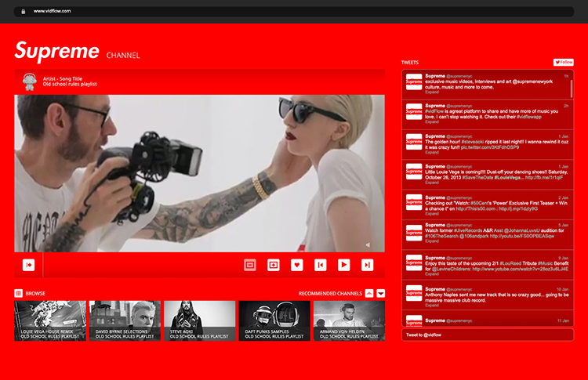The width and height of the screenshot is (588, 380).
Task: Click the @LevineChildrens mention link
Action: click(452, 269)
